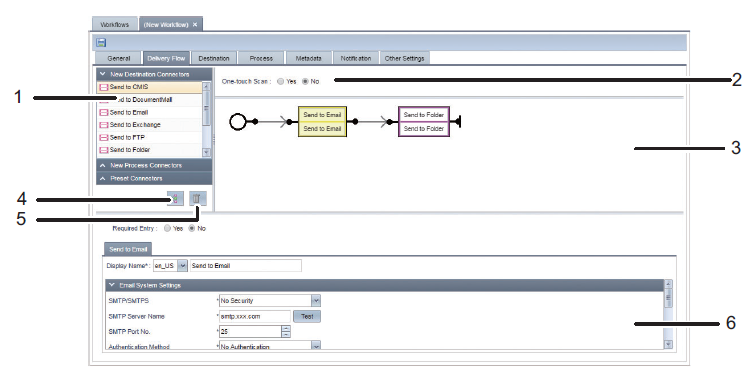Image resolution: width=751 pixels, height=377 pixels.
Task: Click the email settings scrollbar down arrow
Action: [x=669, y=344]
